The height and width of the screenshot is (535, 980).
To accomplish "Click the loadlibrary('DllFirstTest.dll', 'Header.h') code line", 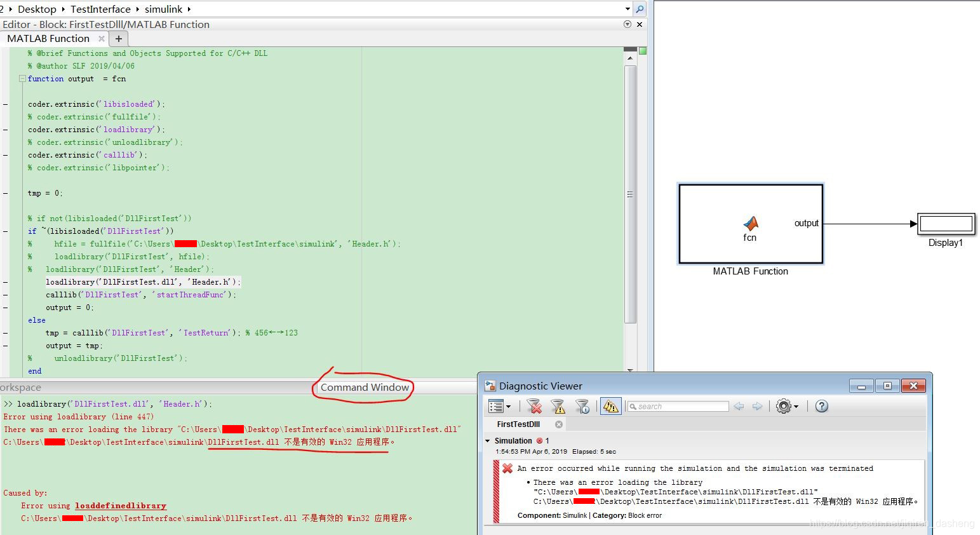I will point(143,282).
